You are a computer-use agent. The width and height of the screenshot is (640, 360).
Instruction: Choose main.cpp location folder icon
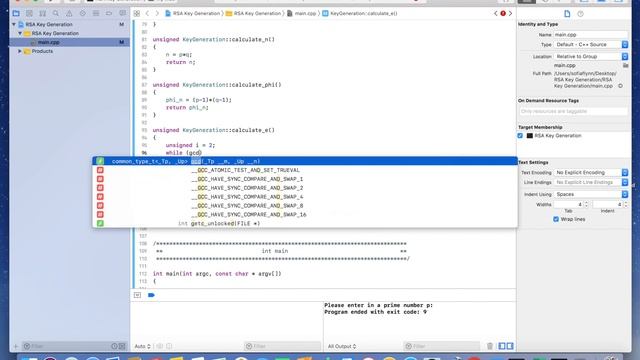coord(625,65)
